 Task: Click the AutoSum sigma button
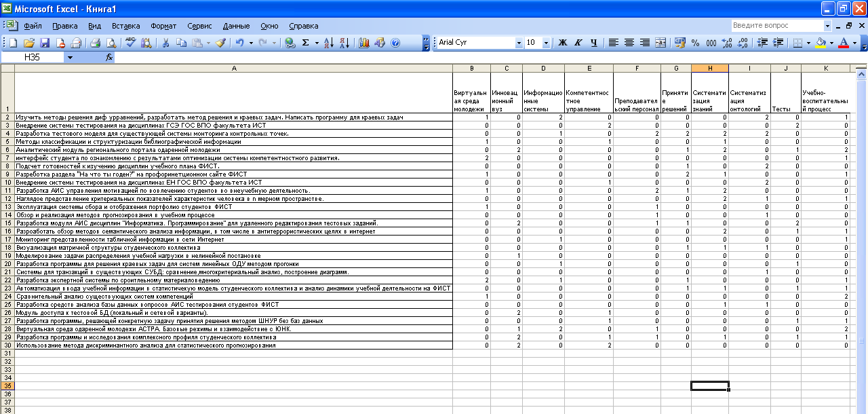pos(306,42)
